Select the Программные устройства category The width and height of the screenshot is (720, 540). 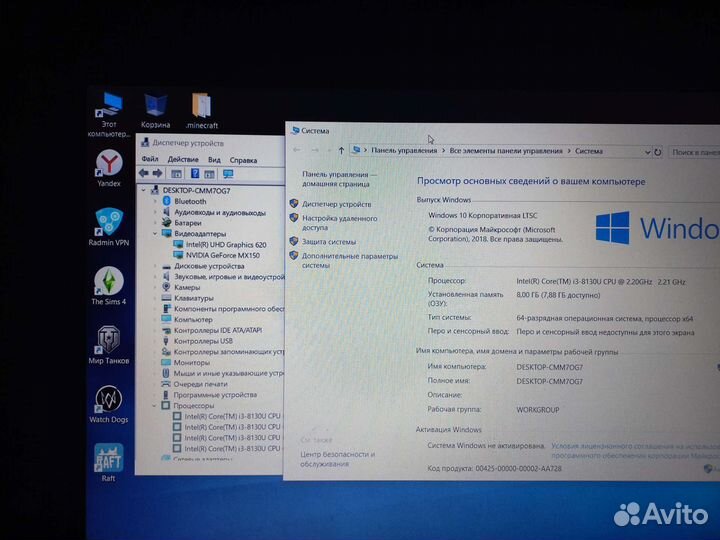(x=215, y=395)
